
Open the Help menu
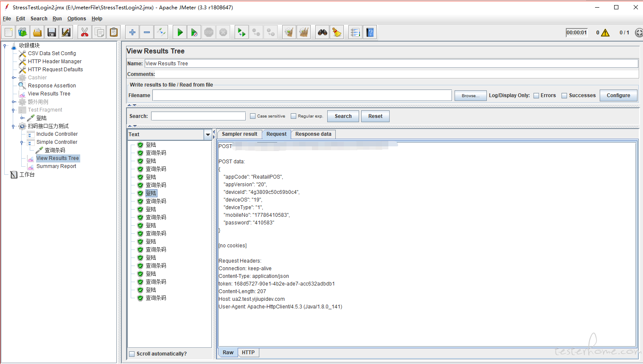[97, 19]
